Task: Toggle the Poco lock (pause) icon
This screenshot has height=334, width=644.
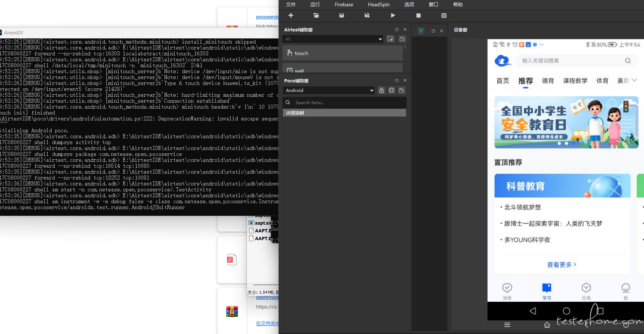Action: coord(382,90)
